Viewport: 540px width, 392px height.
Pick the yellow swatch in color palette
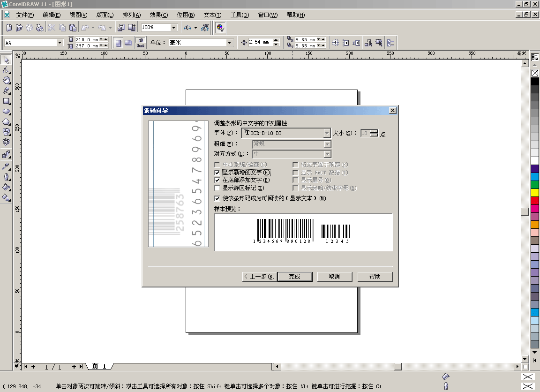[x=535, y=192]
